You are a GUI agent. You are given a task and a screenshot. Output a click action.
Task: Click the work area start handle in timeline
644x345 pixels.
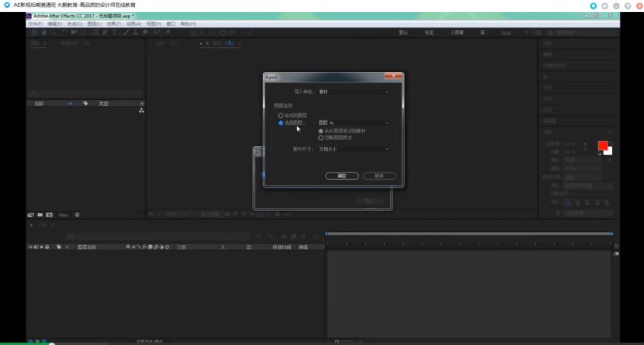click(x=327, y=234)
